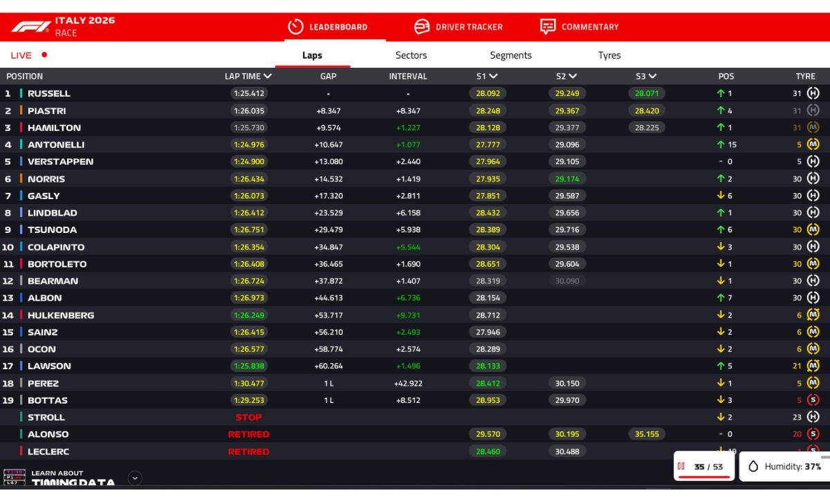Click the Leaderboard stopwatch icon
The height and width of the screenshot is (504, 830).
(x=296, y=27)
